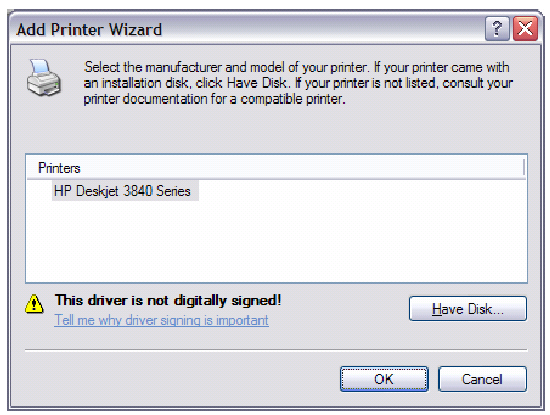Click the manufacturer and model instruction text
The image size is (550, 415).
pyautogui.click(x=298, y=83)
